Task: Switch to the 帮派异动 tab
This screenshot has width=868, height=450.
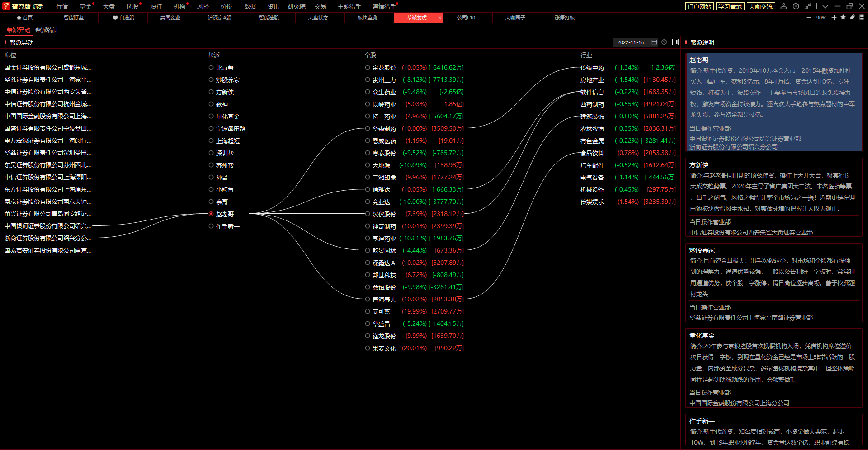Action: (x=19, y=30)
